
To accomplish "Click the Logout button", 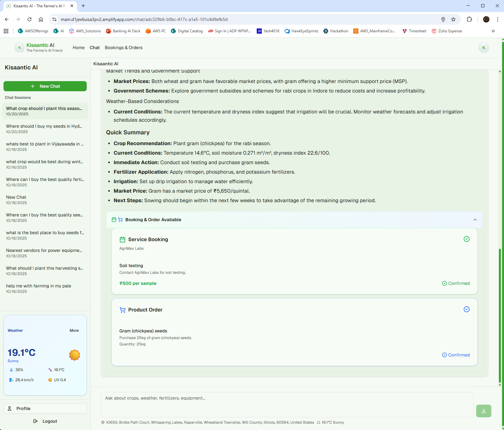I will tap(45, 421).
